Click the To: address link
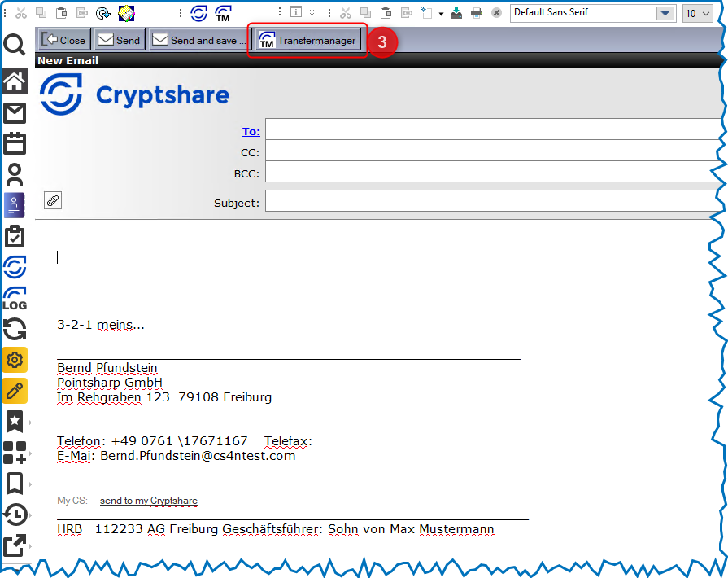The width and height of the screenshot is (728, 578). pos(251,131)
